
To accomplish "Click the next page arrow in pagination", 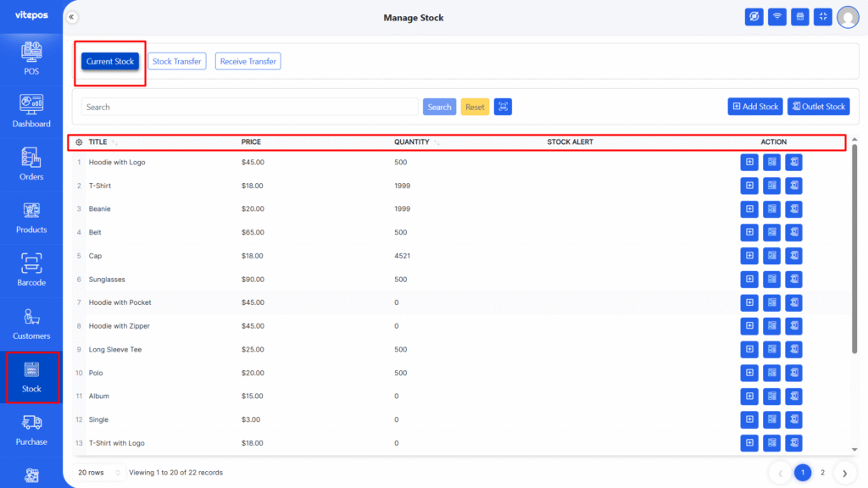I will pyautogui.click(x=845, y=473).
